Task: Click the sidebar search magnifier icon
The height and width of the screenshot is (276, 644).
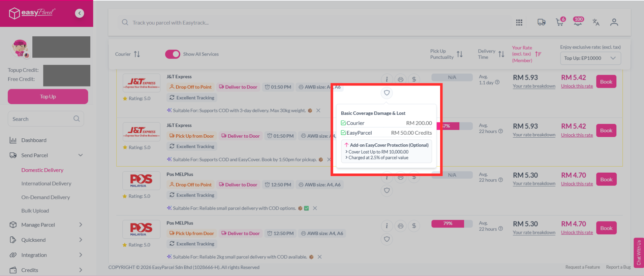Action: click(x=76, y=119)
